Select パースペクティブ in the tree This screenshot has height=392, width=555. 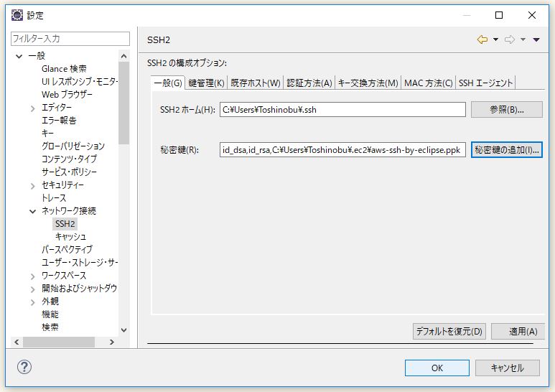67,250
